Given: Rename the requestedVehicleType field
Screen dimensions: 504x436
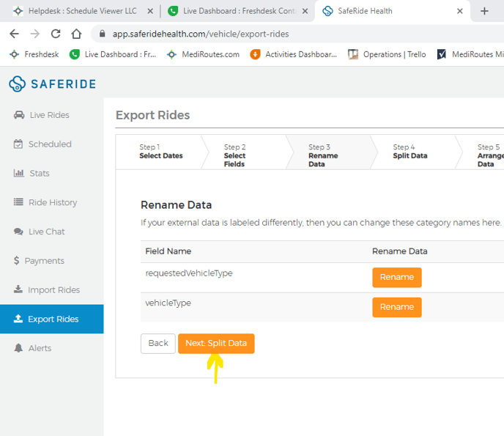Looking at the screenshot, I should [x=396, y=278].
